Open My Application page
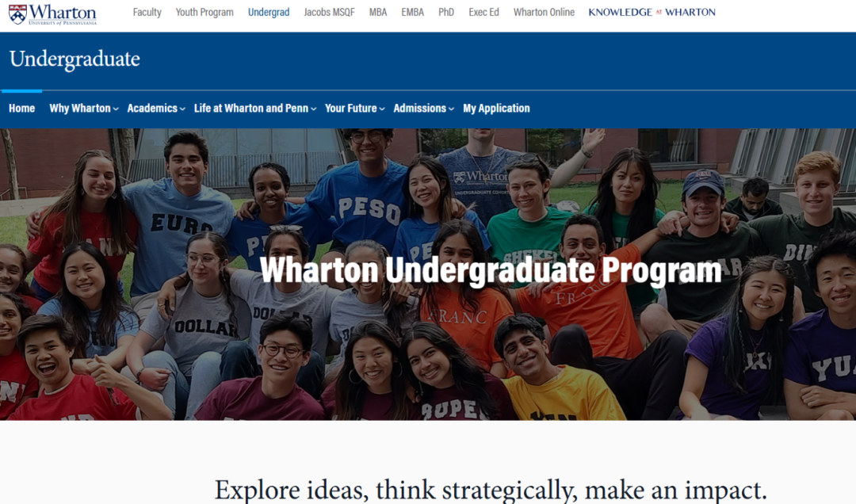Viewport: 856px width, 504px height. coord(496,108)
